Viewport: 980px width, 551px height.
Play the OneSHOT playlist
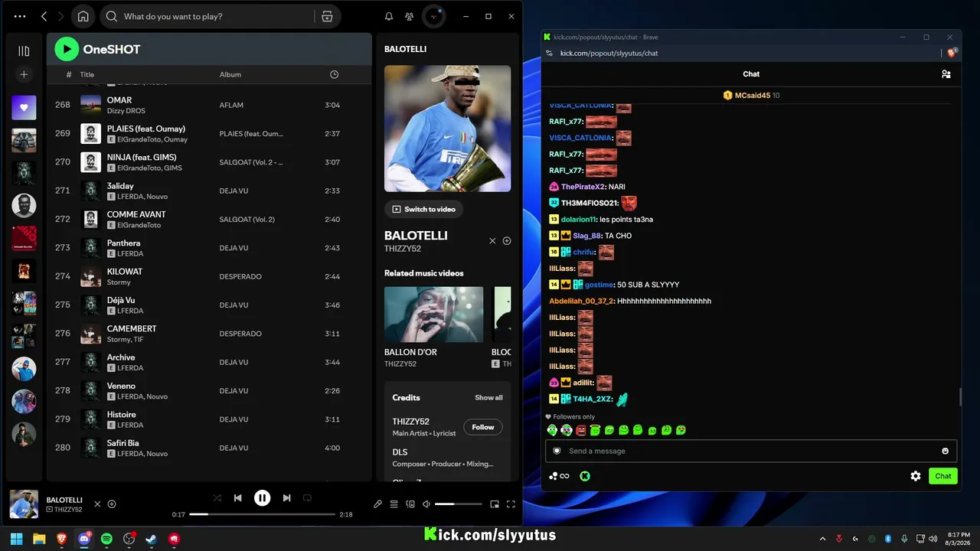click(x=67, y=50)
